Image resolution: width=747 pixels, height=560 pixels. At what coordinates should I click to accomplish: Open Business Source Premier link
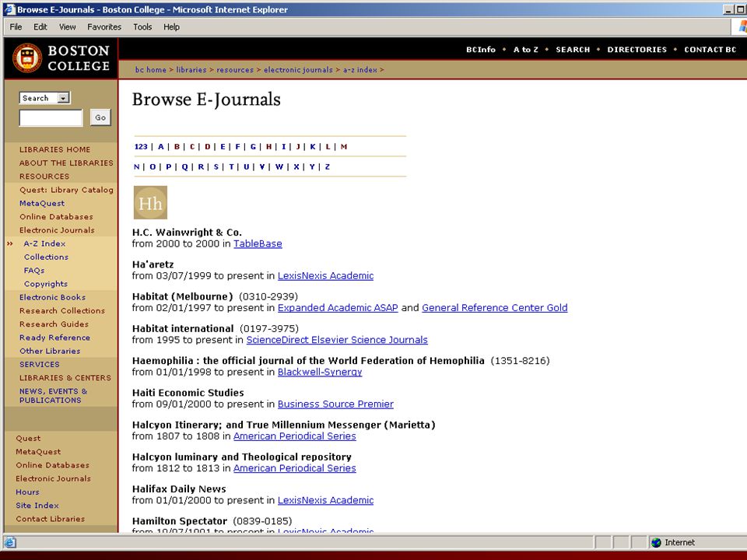335,404
